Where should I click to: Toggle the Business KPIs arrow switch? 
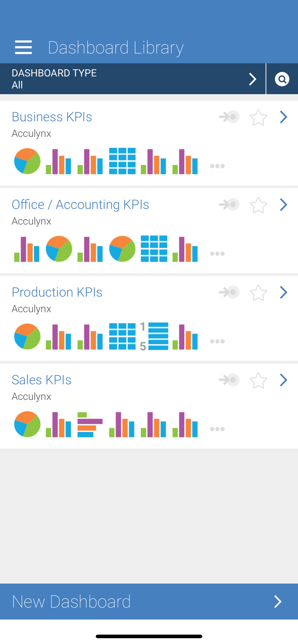pos(229,117)
